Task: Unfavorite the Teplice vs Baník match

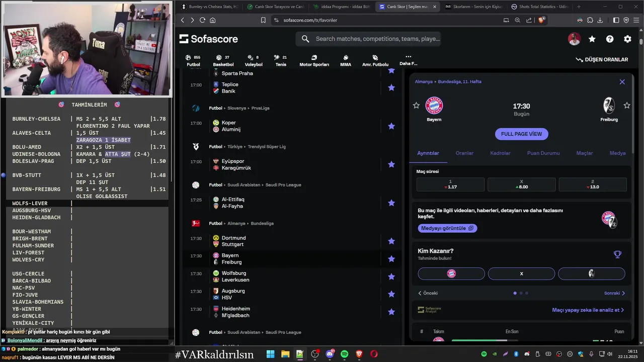Action: click(391, 87)
